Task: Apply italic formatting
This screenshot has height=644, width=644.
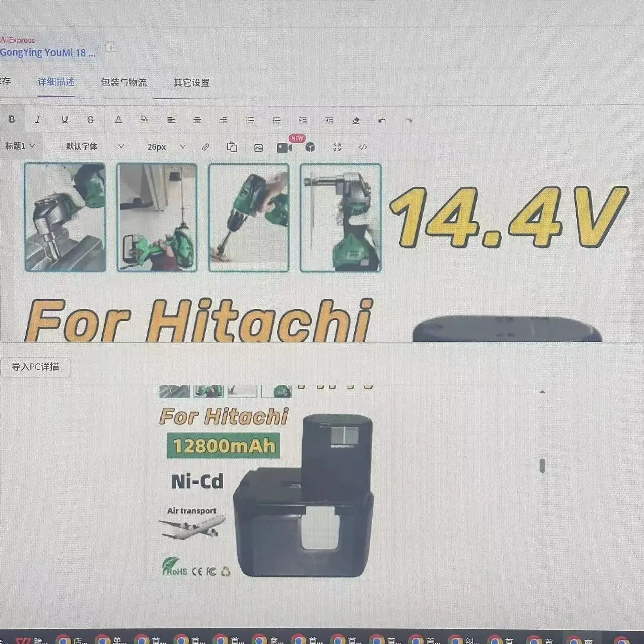Action: click(x=38, y=120)
